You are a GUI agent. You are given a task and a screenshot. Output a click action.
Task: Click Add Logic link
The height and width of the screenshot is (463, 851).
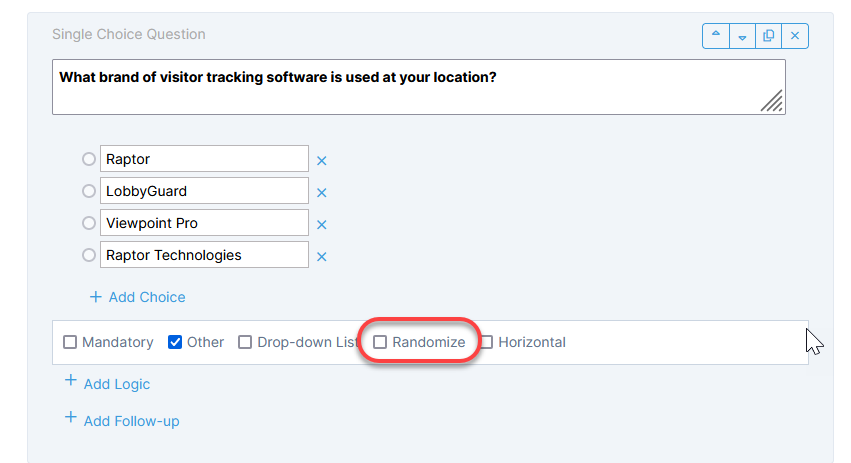coord(107,383)
